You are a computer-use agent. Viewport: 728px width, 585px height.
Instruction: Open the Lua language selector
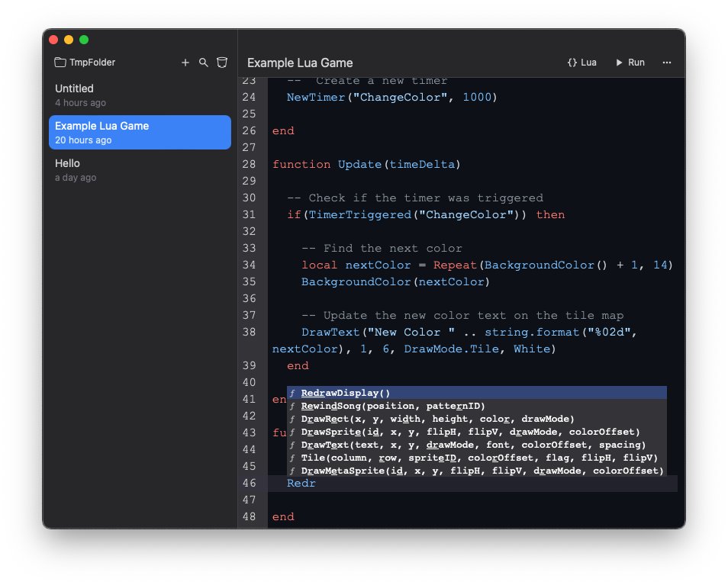(581, 63)
